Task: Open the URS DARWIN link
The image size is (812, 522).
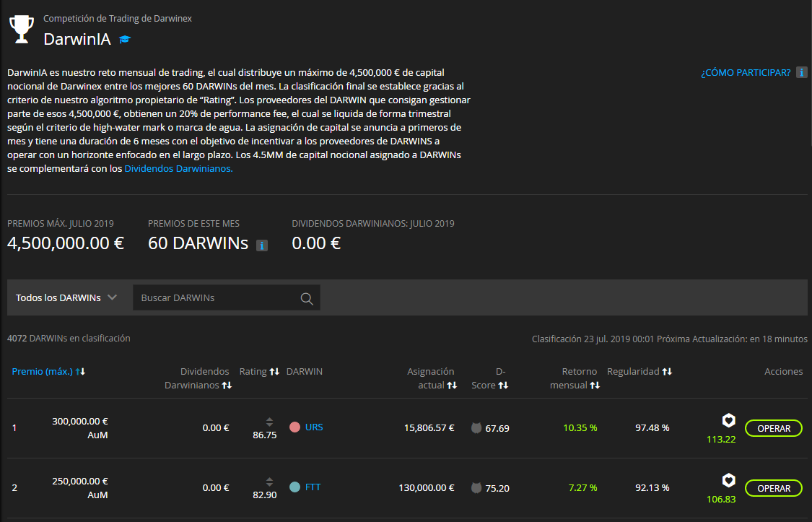Action: [x=314, y=427]
